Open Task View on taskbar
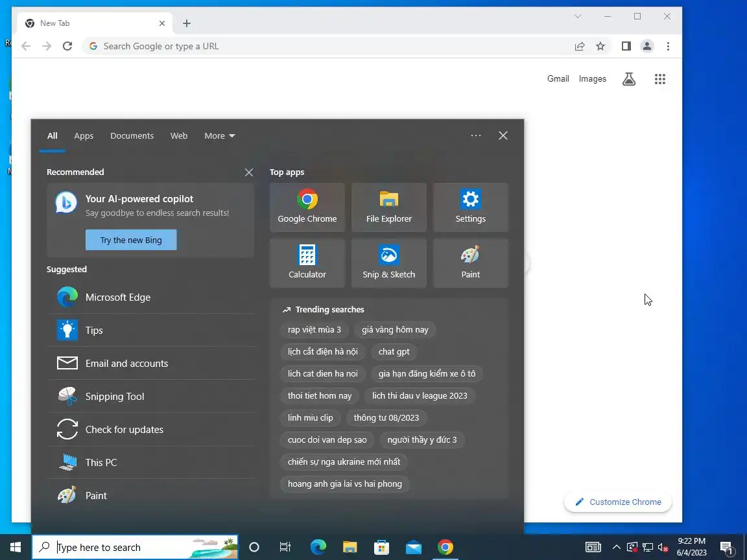The height and width of the screenshot is (560, 747). point(285,547)
